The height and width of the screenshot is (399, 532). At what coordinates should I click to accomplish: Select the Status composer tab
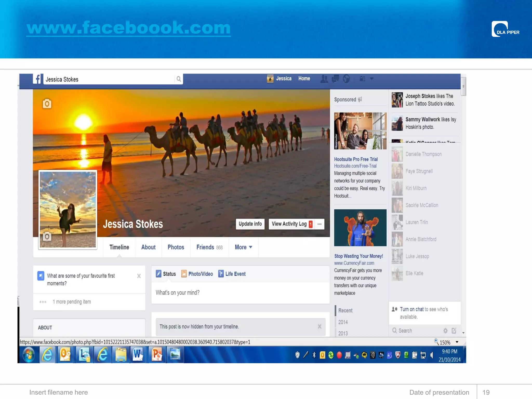click(x=166, y=274)
